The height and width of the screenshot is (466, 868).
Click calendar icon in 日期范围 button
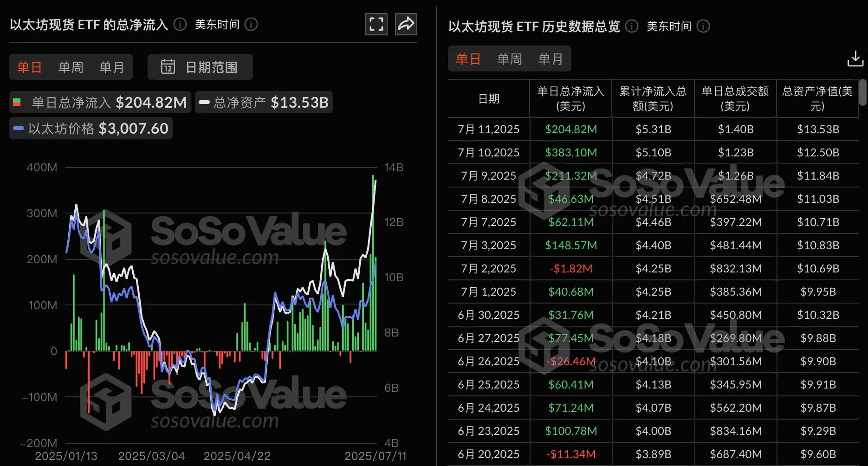click(168, 67)
